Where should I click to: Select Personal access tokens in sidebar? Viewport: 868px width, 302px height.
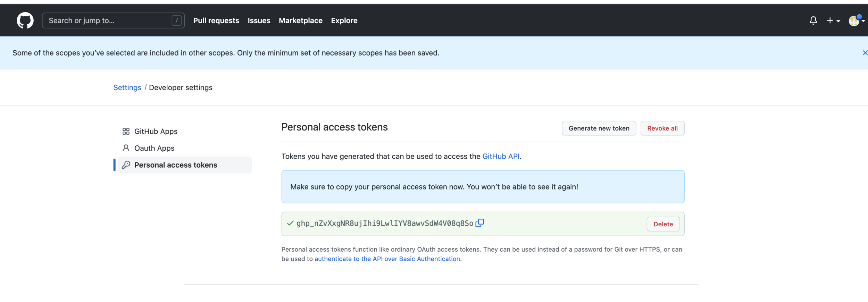coord(185,165)
